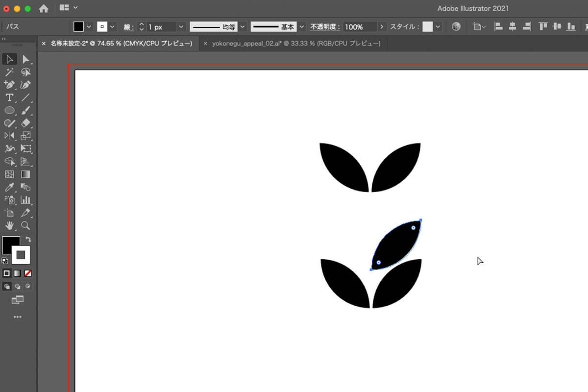Enable Draw Behind mode

tap(18, 286)
